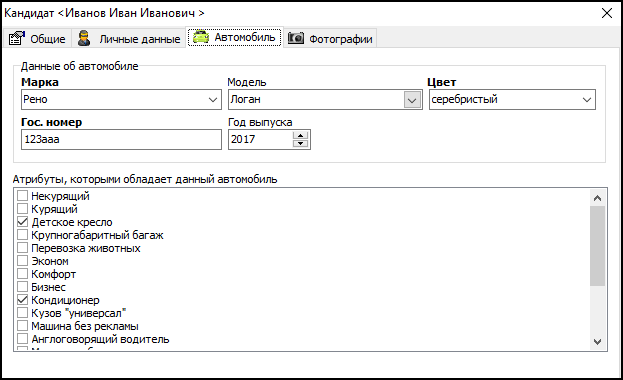Check the Перевозка животных option
The width and height of the screenshot is (623, 380).
click(23, 248)
